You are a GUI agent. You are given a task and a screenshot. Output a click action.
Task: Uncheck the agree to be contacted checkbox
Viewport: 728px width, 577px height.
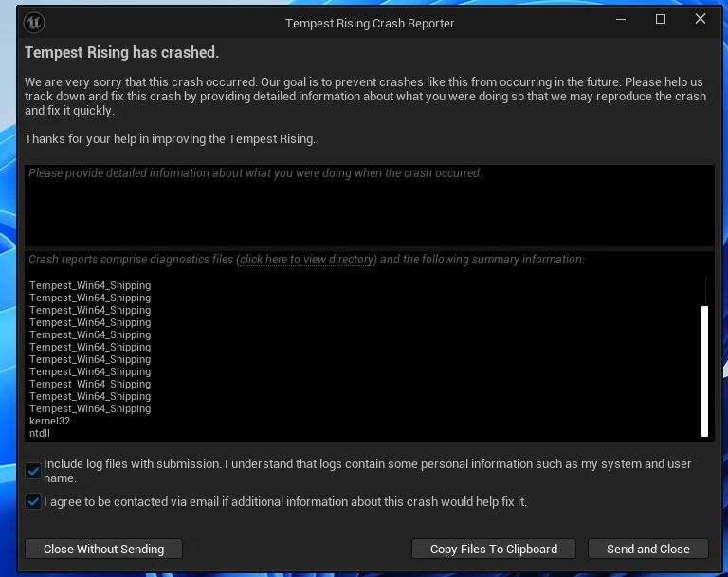33,502
